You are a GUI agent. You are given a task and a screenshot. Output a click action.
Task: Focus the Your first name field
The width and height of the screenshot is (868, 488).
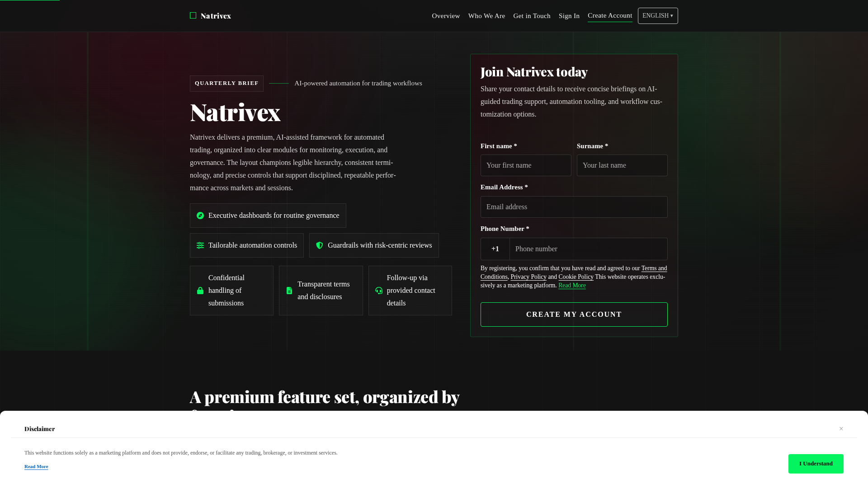click(x=526, y=165)
